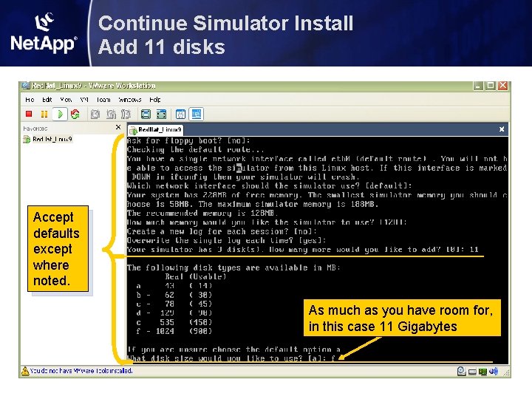Open the Edit menu

pos(47,100)
